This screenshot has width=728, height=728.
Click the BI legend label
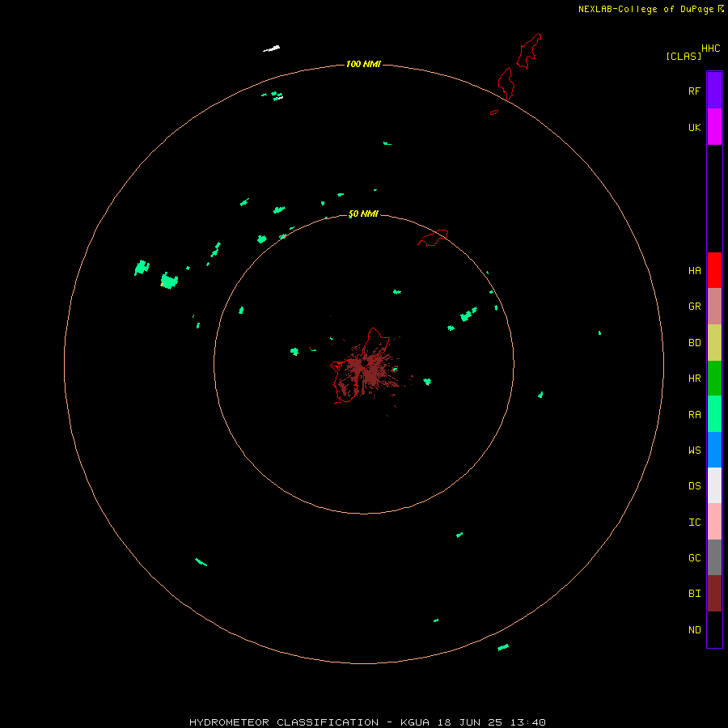[695, 594]
